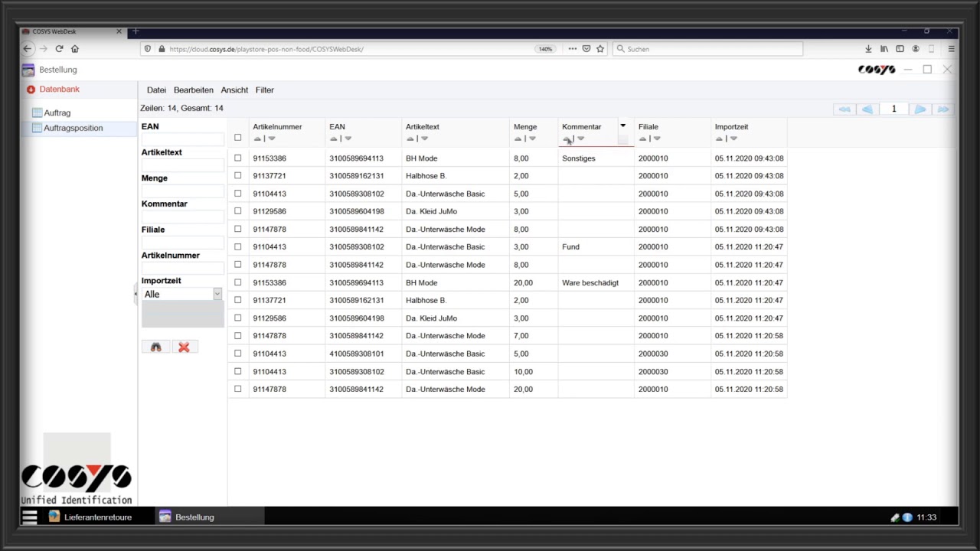
Task: Click the Artikelnummer filter input field
Action: [182, 268]
